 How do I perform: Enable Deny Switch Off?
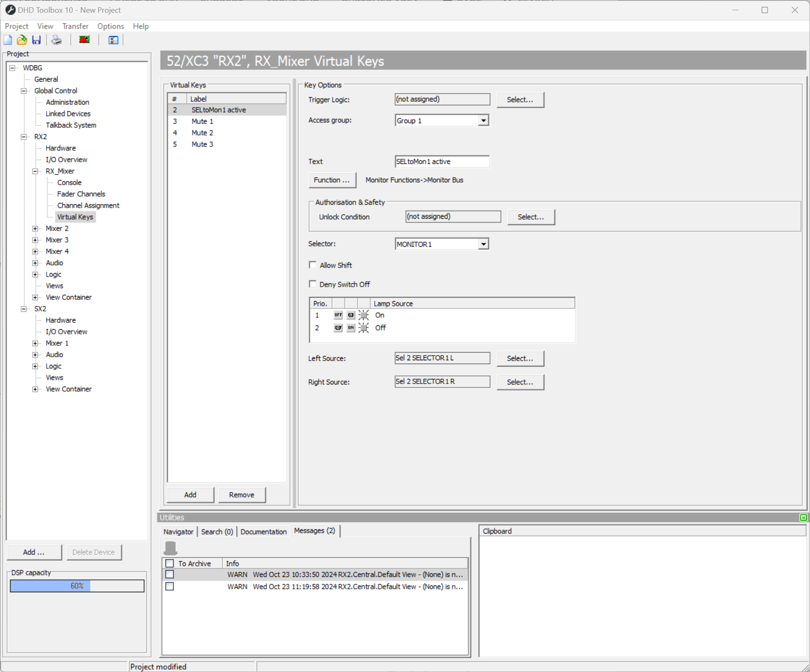click(313, 284)
